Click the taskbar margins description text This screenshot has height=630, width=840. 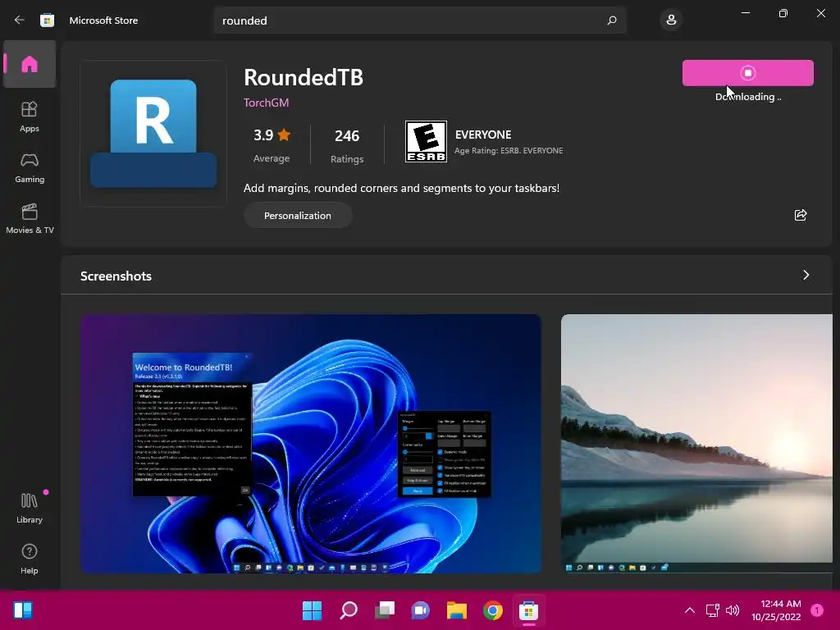pos(401,188)
